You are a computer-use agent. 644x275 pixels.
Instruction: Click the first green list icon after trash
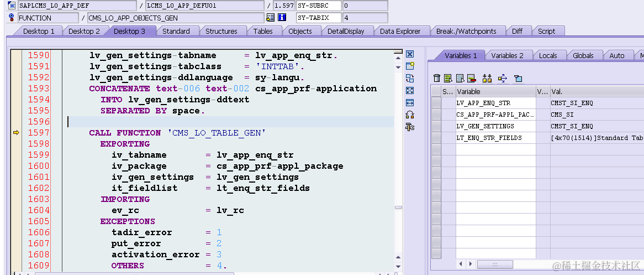tap(448, 78)
